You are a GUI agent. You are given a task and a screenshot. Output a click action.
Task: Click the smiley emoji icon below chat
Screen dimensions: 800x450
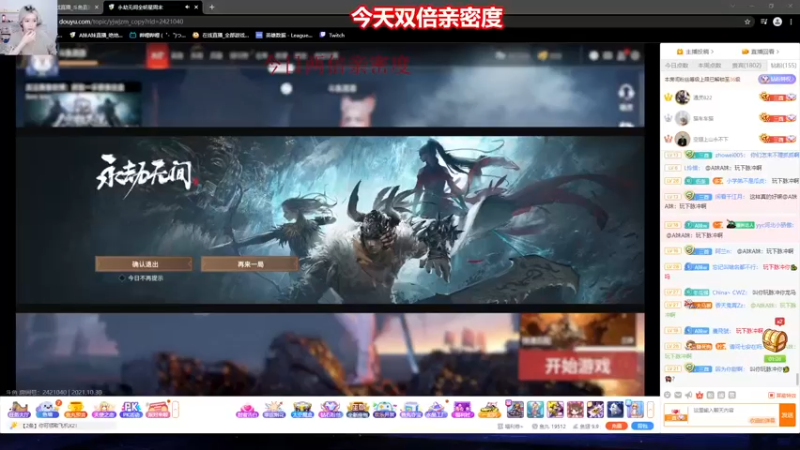[x=667, y=395]
